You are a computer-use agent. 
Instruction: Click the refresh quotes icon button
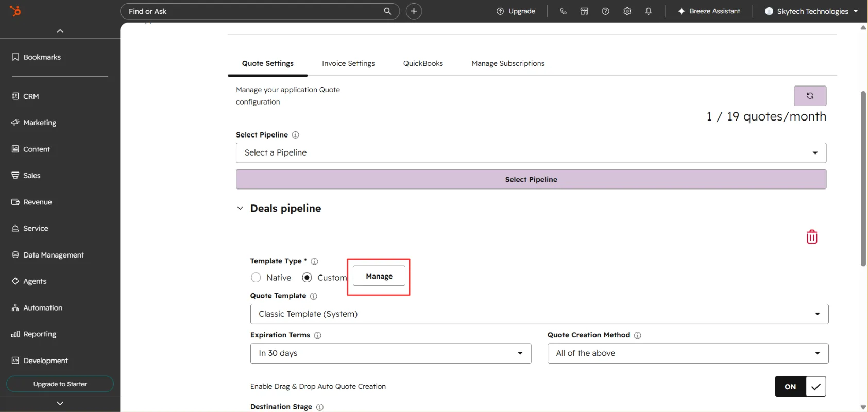point(810,96)
